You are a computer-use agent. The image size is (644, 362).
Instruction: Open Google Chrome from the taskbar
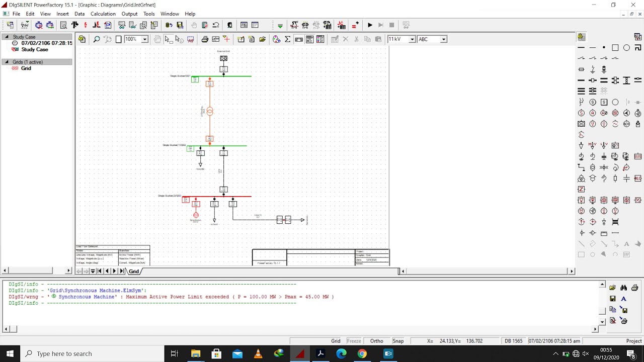pyautogui.click(x=362, y=353)
